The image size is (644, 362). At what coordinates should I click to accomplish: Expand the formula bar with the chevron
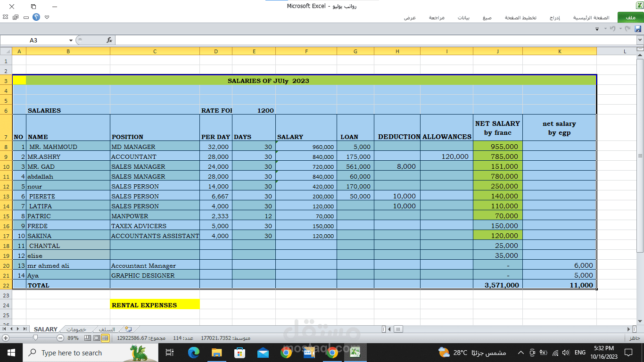(640, 40)
